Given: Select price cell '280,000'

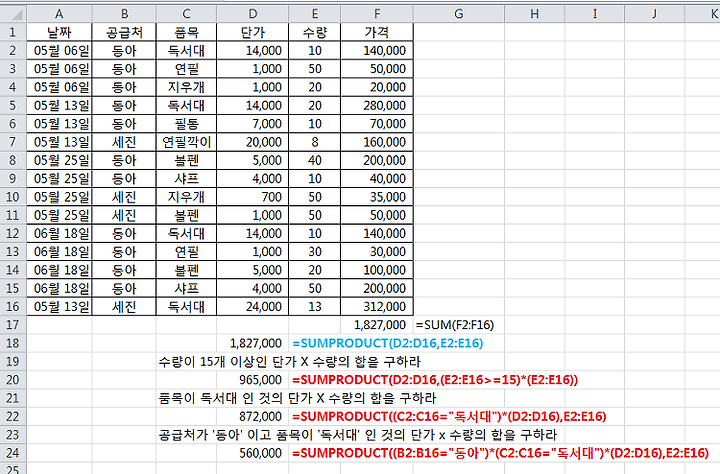Looking at the screenshot, I should [377, 105].
